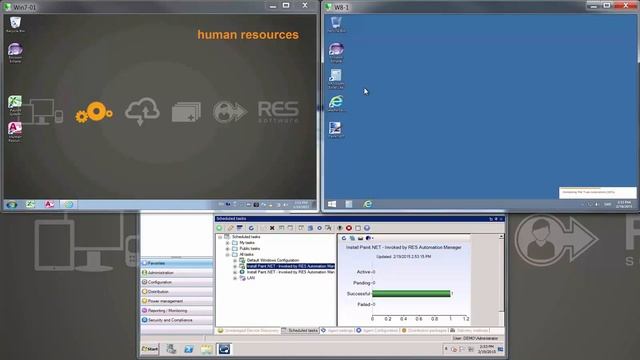Click the second shortcut on W8-1 desktop
This screenshot has width=640, height=360.
click(x=336, y=52)
